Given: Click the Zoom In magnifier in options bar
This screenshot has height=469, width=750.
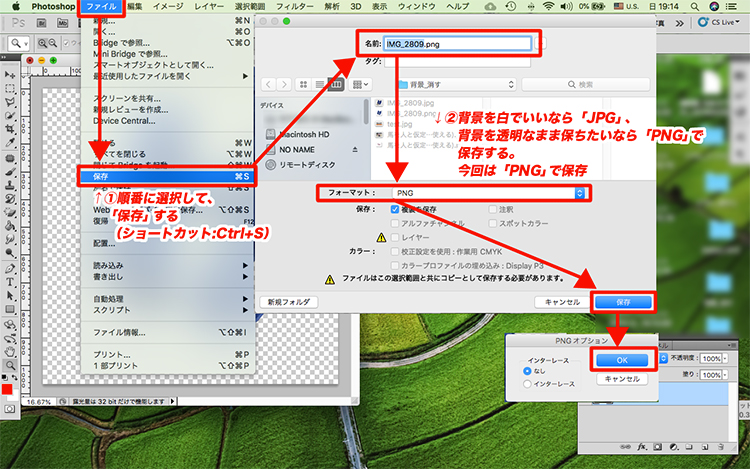Looking at the screenshot, I should coord(43,43).
